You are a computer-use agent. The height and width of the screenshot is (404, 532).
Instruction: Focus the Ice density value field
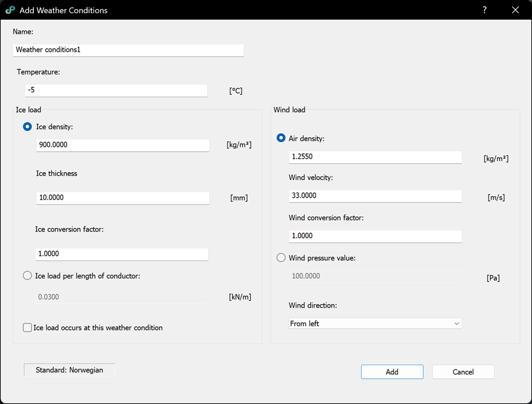(x=122, y=145)
